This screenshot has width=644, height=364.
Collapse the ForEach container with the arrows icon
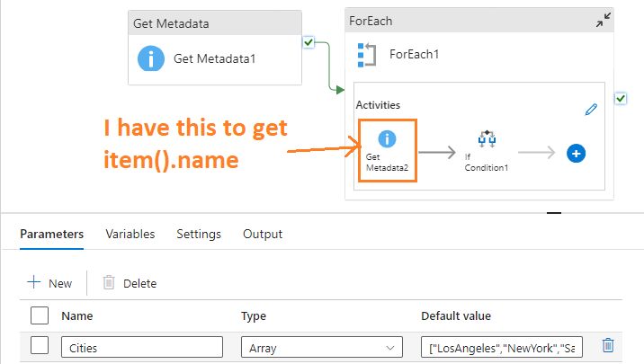(x=604, y=20)
